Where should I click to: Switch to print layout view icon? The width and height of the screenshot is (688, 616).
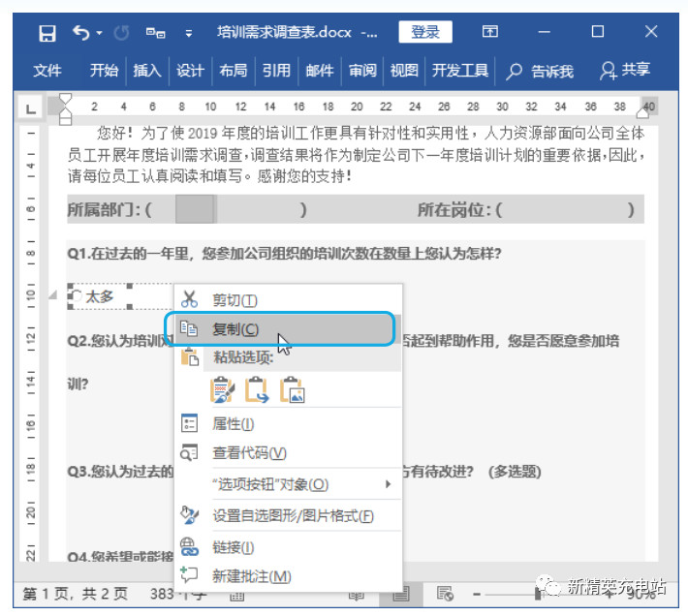pyautogui.click(x=400, y=594)
